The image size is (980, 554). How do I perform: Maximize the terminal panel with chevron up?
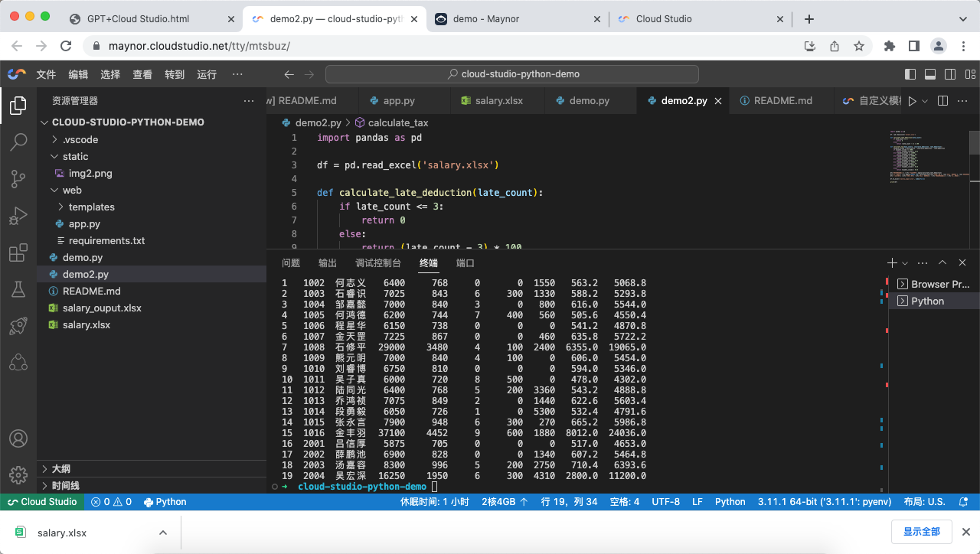(942, 262)
